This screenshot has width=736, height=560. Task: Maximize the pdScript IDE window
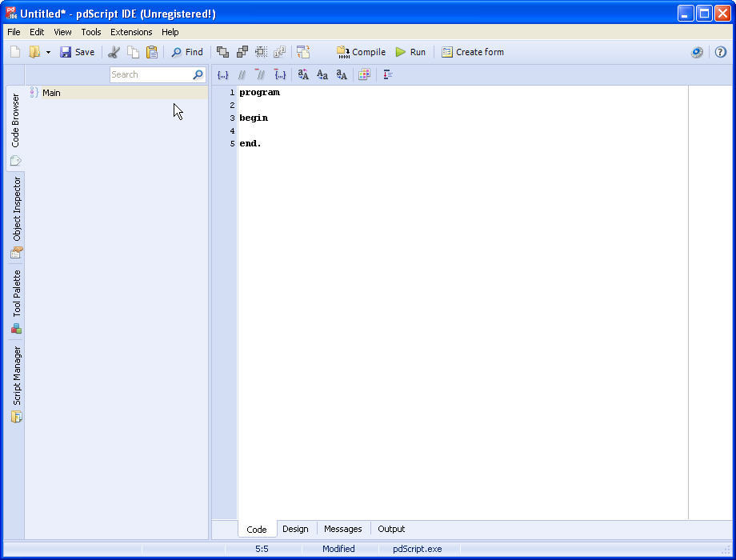(704, 13)
